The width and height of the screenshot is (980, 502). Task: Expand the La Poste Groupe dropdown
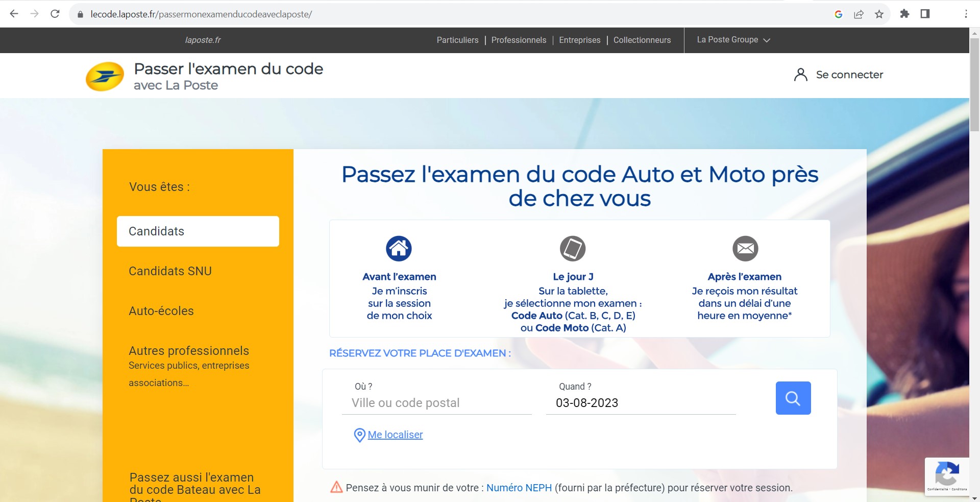733,40
